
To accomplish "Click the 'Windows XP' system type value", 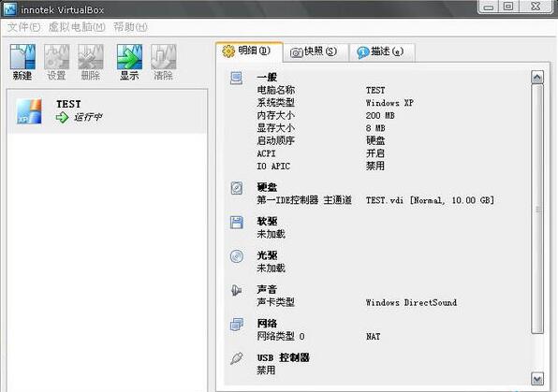I will point(389,103).
